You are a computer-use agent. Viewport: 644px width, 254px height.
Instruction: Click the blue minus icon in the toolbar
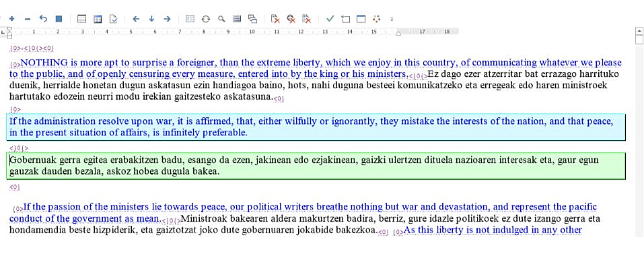pos(27,18)
